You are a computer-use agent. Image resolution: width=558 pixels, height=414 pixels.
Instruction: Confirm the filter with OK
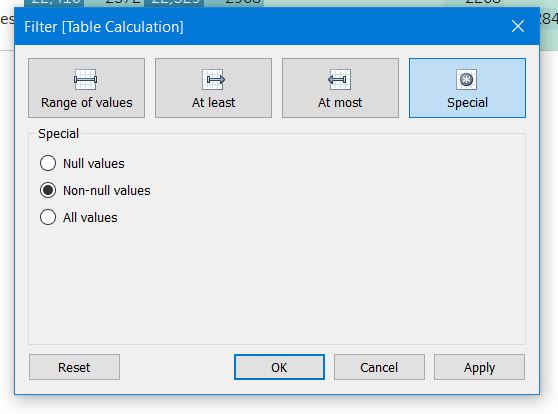tap(279, 367)
